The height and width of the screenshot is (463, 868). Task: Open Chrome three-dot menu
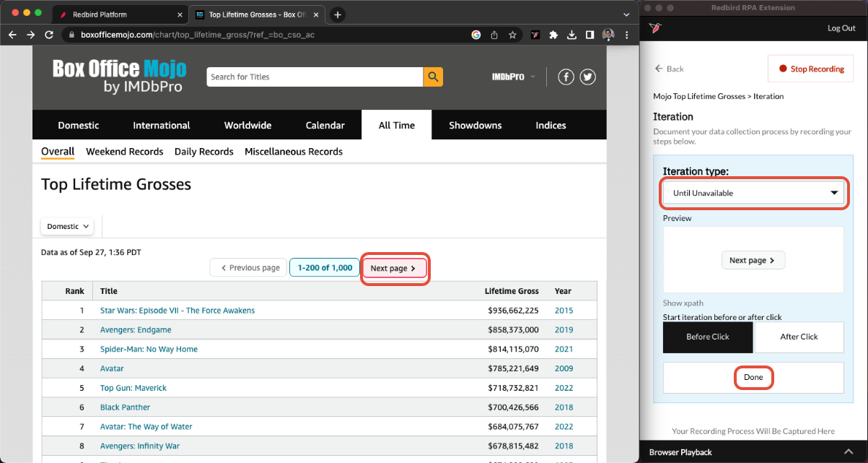pos(626,34)
